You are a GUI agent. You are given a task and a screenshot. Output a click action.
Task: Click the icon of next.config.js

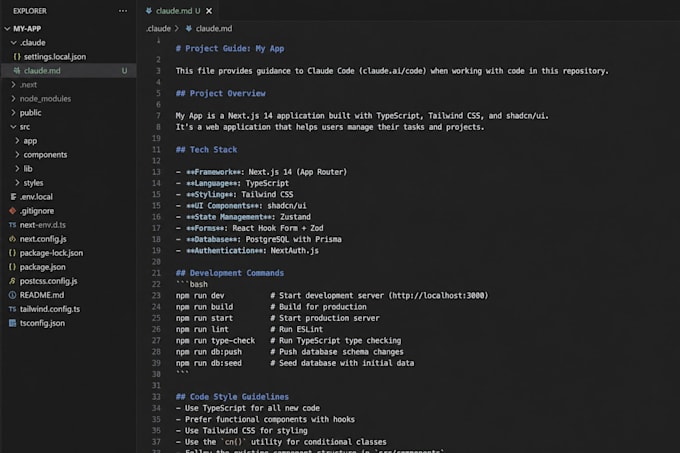pyautogui.click(x=13, y=239)
